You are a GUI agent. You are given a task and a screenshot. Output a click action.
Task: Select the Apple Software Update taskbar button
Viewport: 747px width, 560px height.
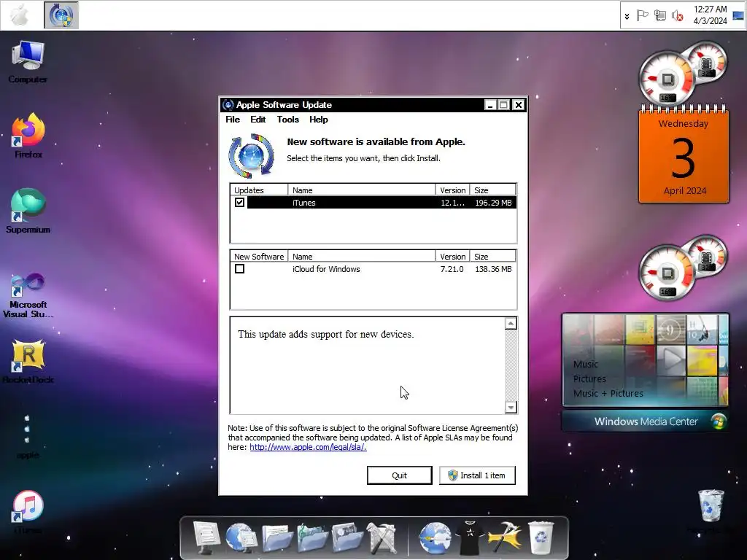[61, 15]
